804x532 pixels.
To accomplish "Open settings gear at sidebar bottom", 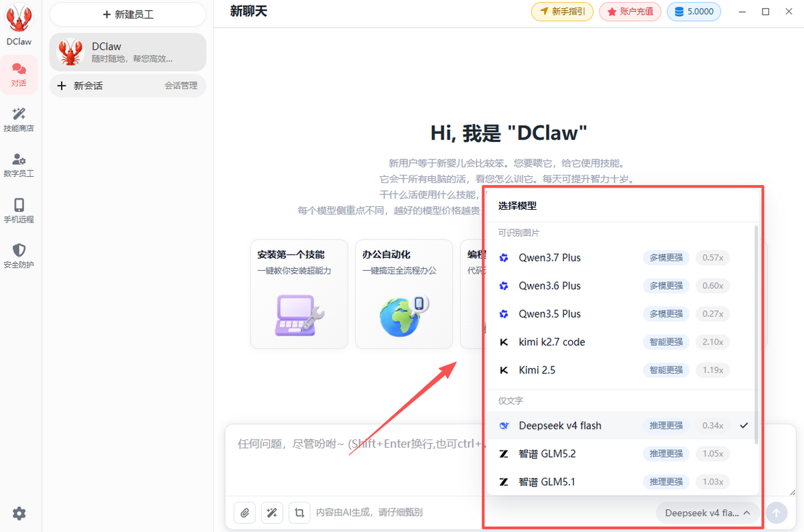I will [x=19, y=513].
